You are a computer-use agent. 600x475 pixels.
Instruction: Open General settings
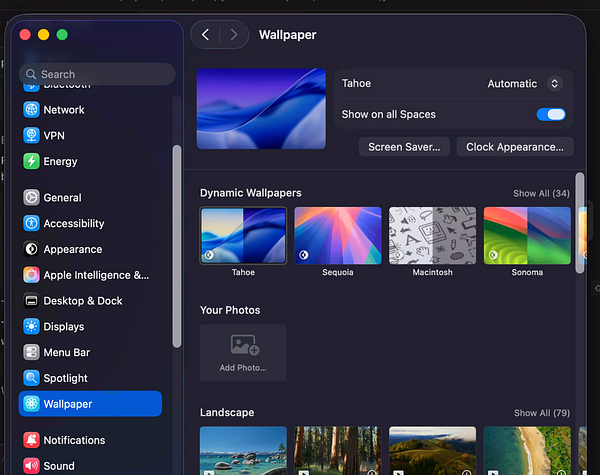pos(90,198)
